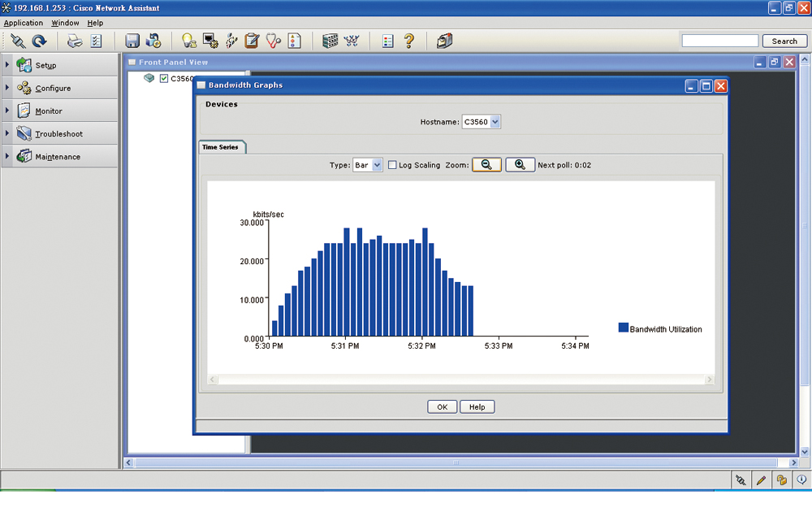Open Smartports lightbulb icon

coord(189,41)
